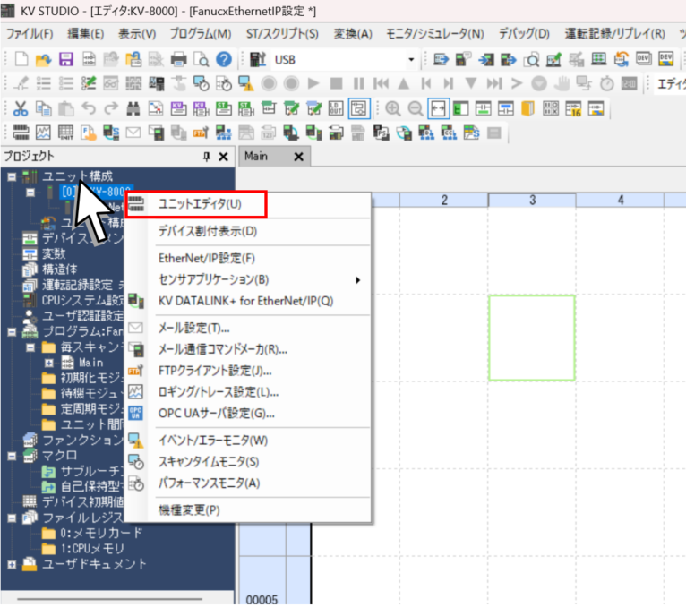The height and width of the screenshot is (616, 686).
Task: Open 編集(E) menu
Action: [86, 34]
